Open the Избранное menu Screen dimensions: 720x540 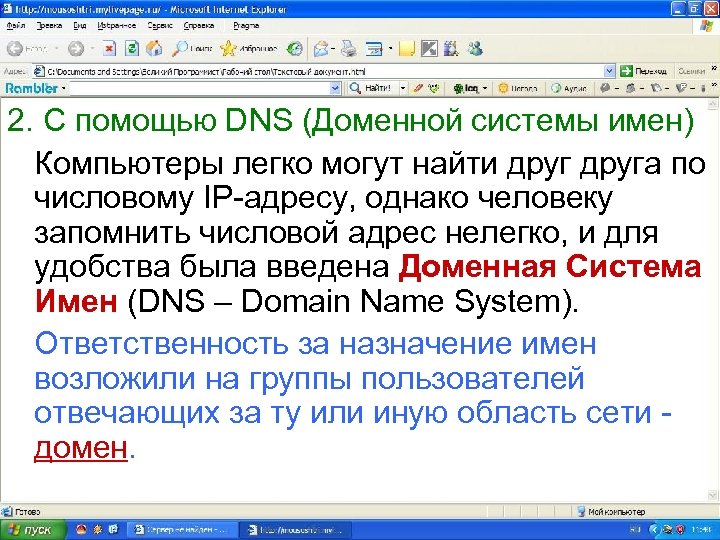point(117,26)
